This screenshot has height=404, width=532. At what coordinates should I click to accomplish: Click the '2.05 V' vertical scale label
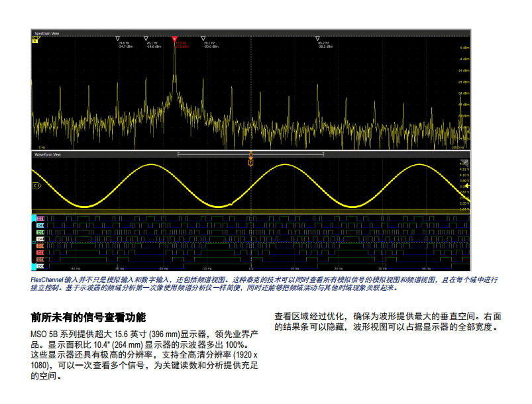464,203
